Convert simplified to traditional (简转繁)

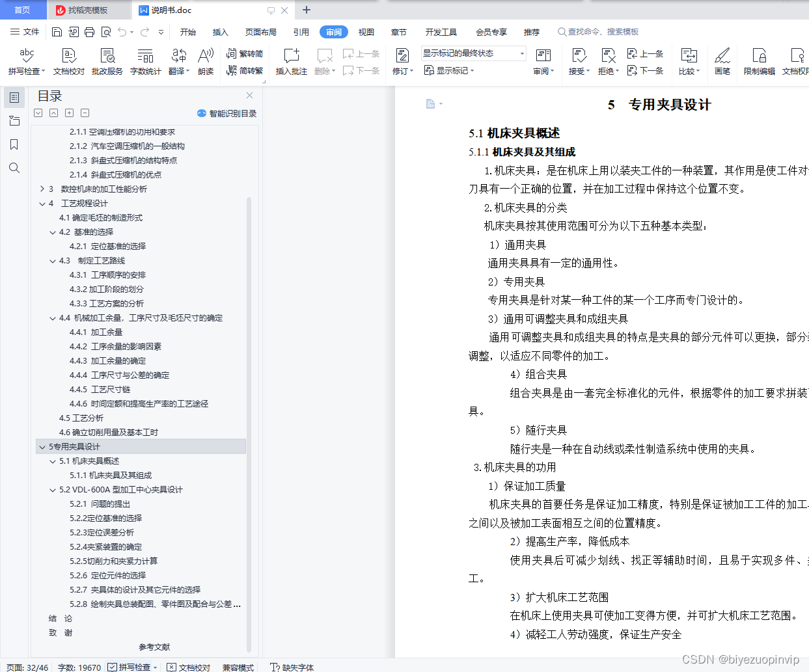(x=245, y=70)
